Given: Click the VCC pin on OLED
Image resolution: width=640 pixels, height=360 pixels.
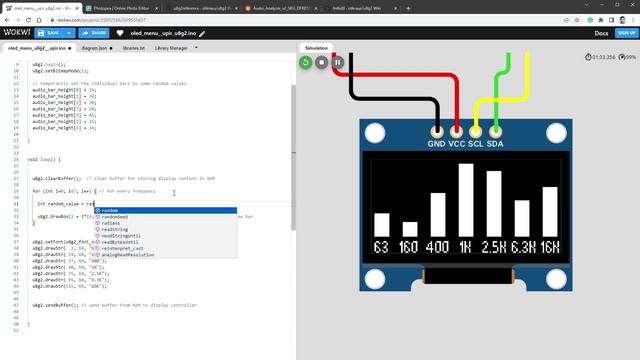Looking at the screenshot, I should pyautogui.click(x=456, y=131).
